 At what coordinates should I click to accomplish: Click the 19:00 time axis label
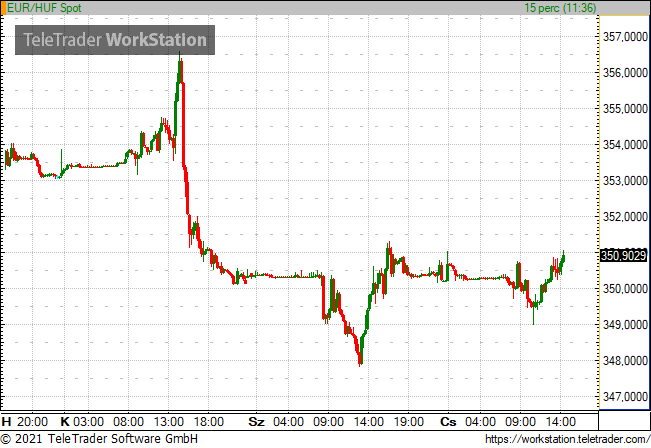coord(409,422)
